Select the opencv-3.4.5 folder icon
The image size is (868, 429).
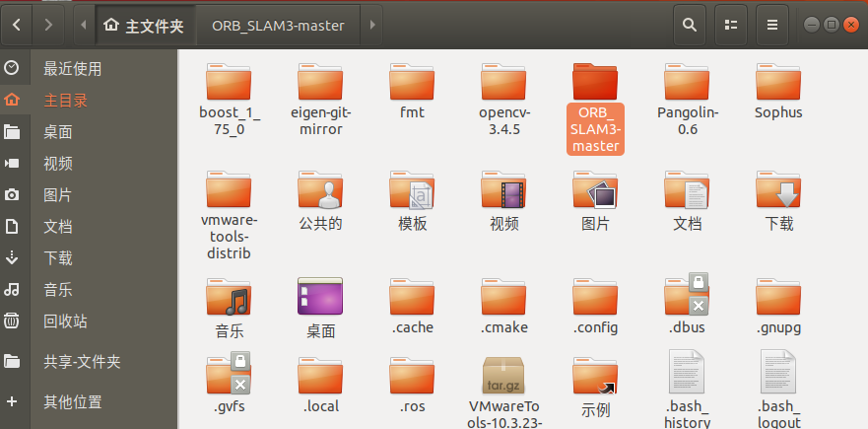503,81
